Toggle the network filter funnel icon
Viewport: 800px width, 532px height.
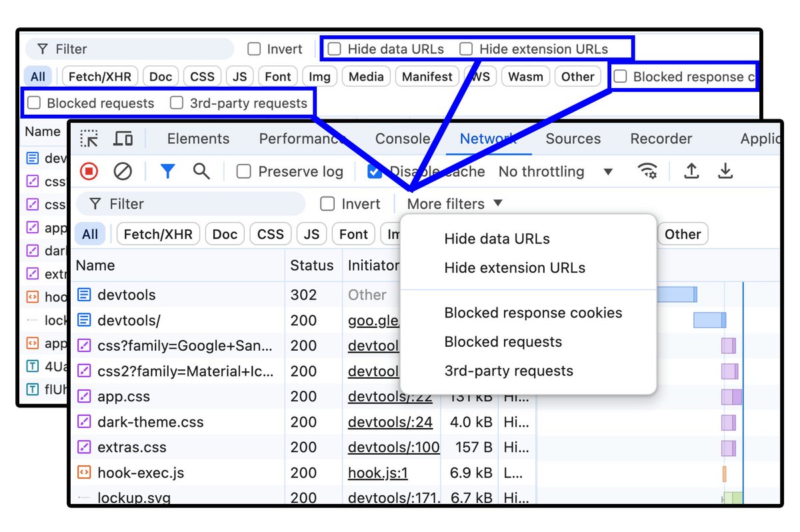pos(167,171)
